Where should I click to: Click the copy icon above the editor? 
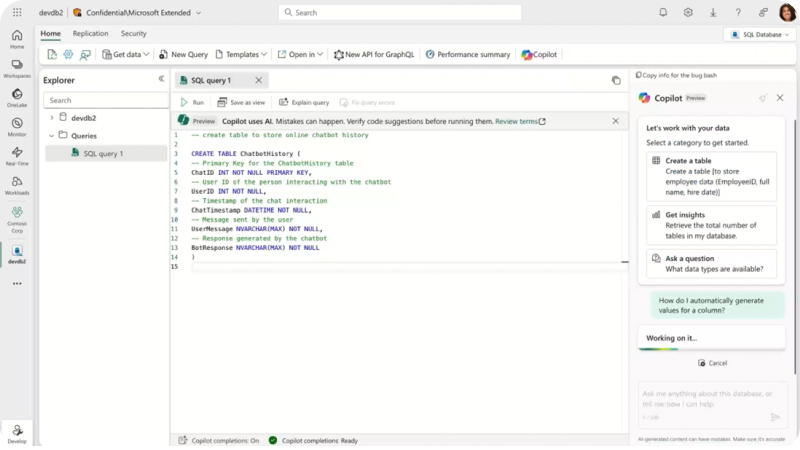tap(616, 80)
